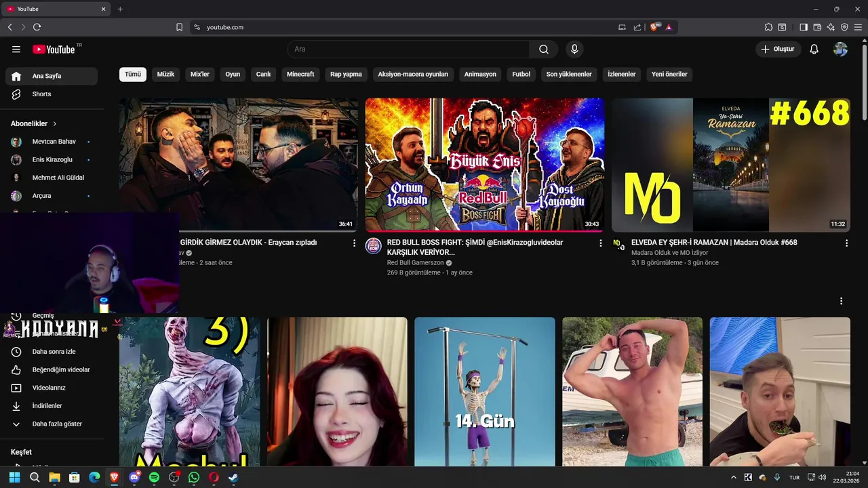Screen dimensions: 868x488
Task: Play the 14. Gün skeleton Short
Action: tap(485, 392)
